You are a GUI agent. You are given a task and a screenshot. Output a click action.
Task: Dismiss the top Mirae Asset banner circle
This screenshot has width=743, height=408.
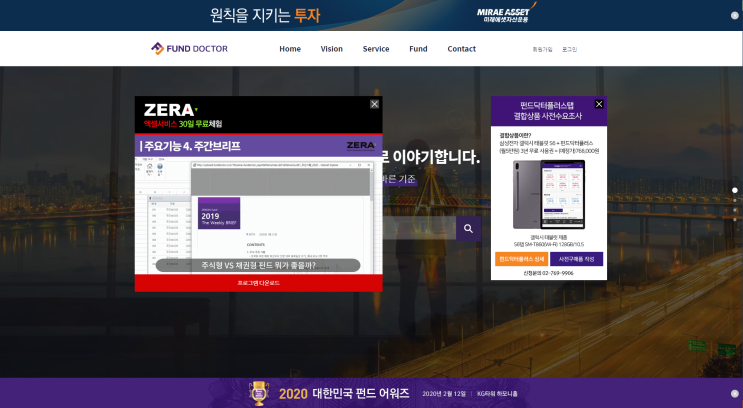click(x=734, y=16)
